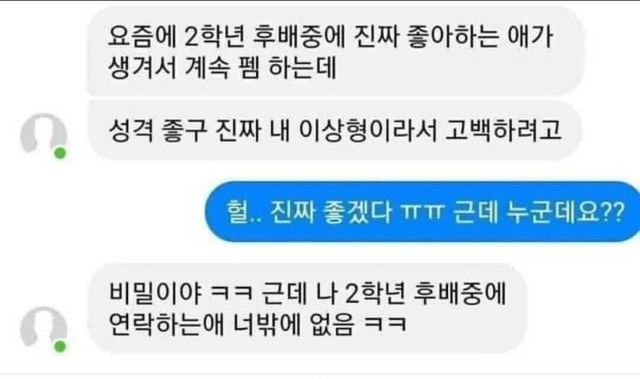The height and width of the screenshot is (379, 640).
Task: Click the upper gray profile avatar
Action: point(44,133)
